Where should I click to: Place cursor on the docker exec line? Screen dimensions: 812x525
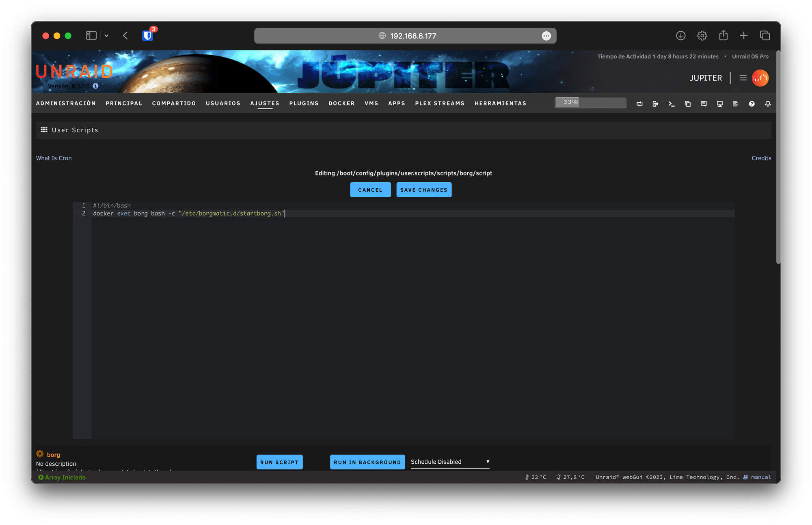click(x=413, y=213)
